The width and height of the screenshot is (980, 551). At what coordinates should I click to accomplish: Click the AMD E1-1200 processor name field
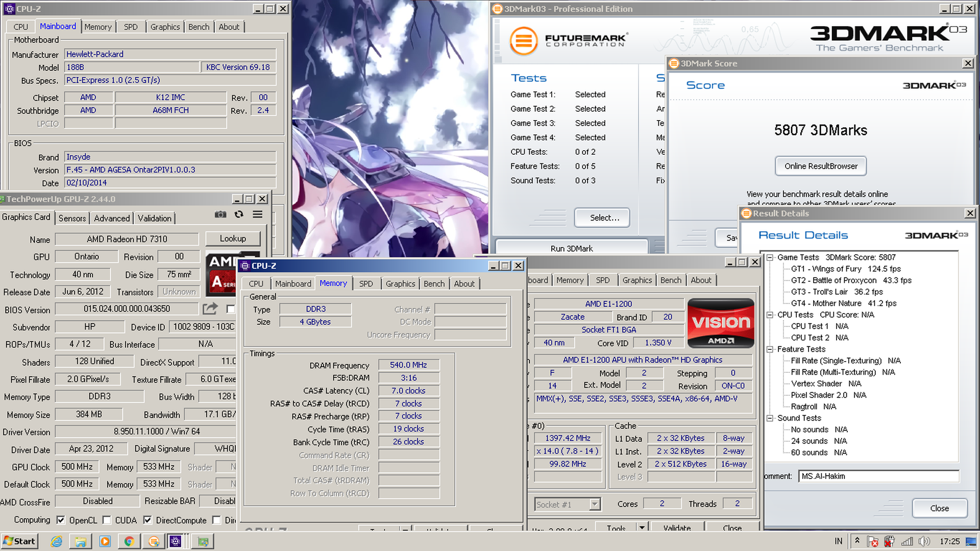pyautogui.click(x=608, y=304)
